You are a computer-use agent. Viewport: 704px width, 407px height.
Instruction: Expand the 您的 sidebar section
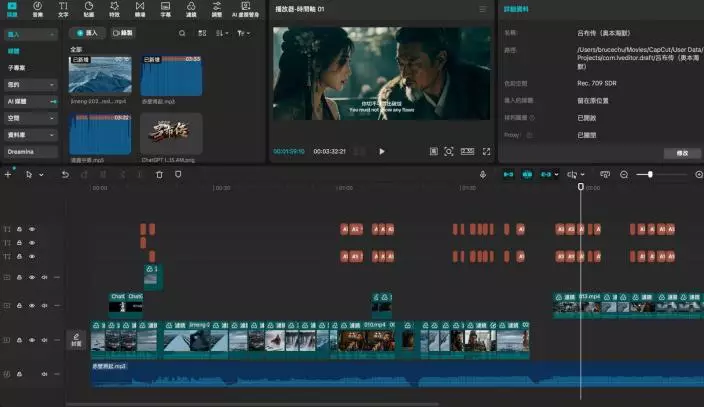[31, 84]
